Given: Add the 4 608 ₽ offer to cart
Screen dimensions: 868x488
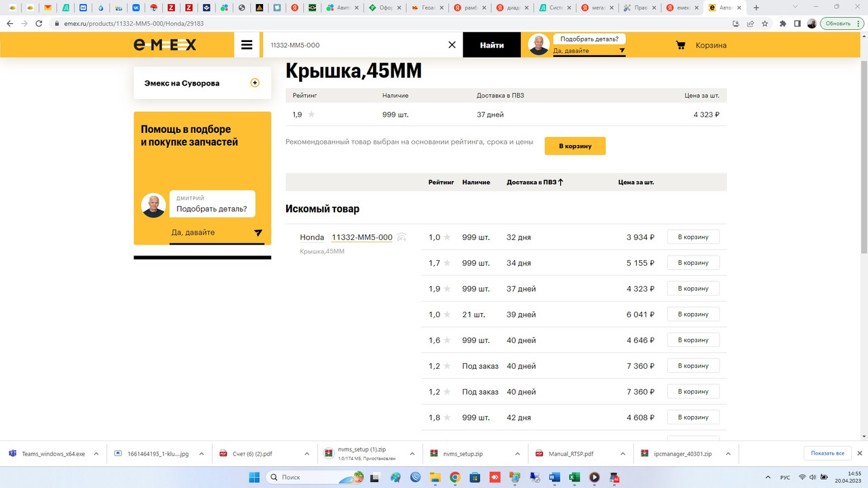Looking at the screenshot, I should click(x=693, y=418).
